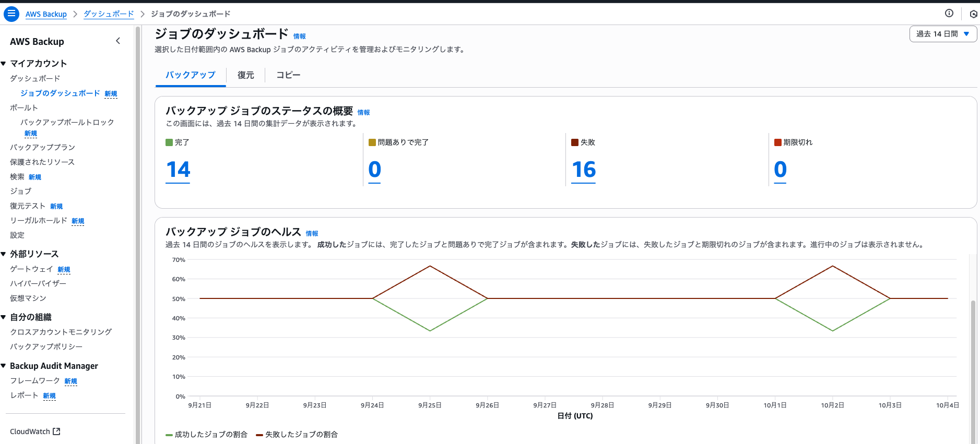Toggle 成功したジョブの割合 legend series
Image resolution: width=980 pixels, height=444 pixels.
tap(207, 435)
